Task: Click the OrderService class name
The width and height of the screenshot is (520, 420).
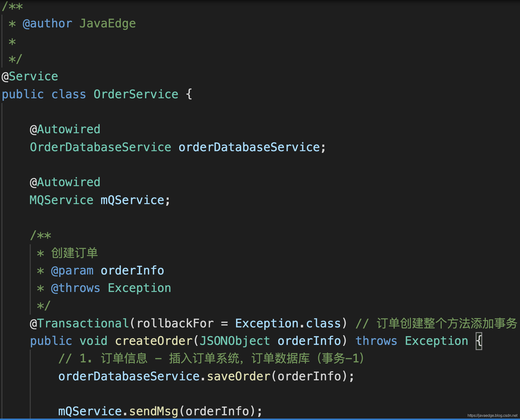Action: coord(136,94)
